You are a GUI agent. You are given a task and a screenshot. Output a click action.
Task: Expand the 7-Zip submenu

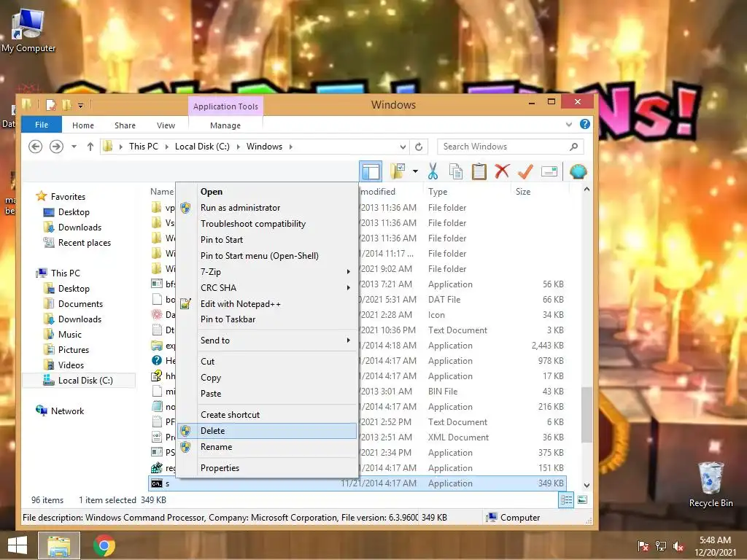click(267, 271)
